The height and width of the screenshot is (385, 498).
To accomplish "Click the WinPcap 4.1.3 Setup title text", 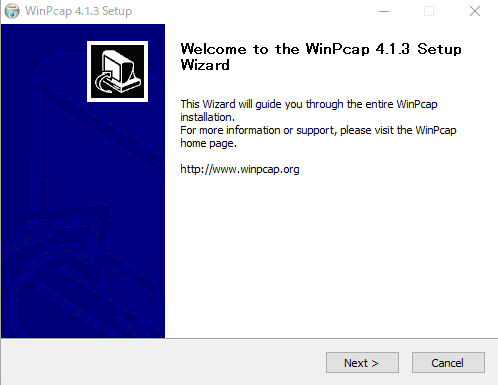I will (x=79, y=11).
